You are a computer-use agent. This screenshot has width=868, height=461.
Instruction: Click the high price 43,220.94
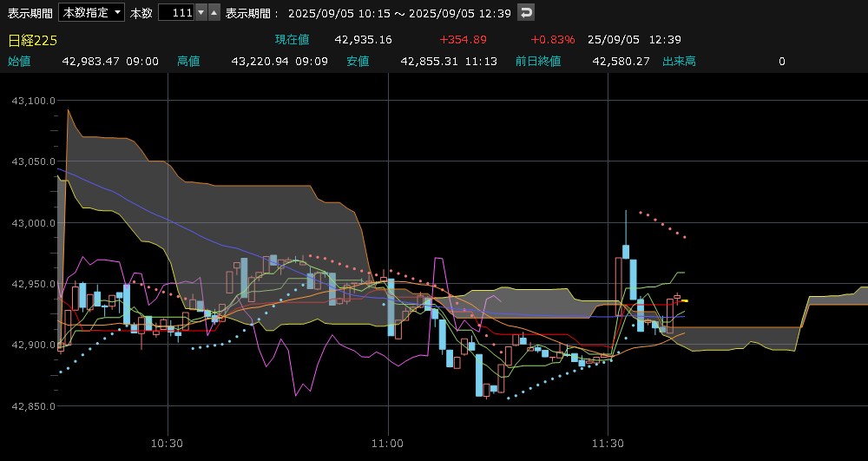[260, 62]
